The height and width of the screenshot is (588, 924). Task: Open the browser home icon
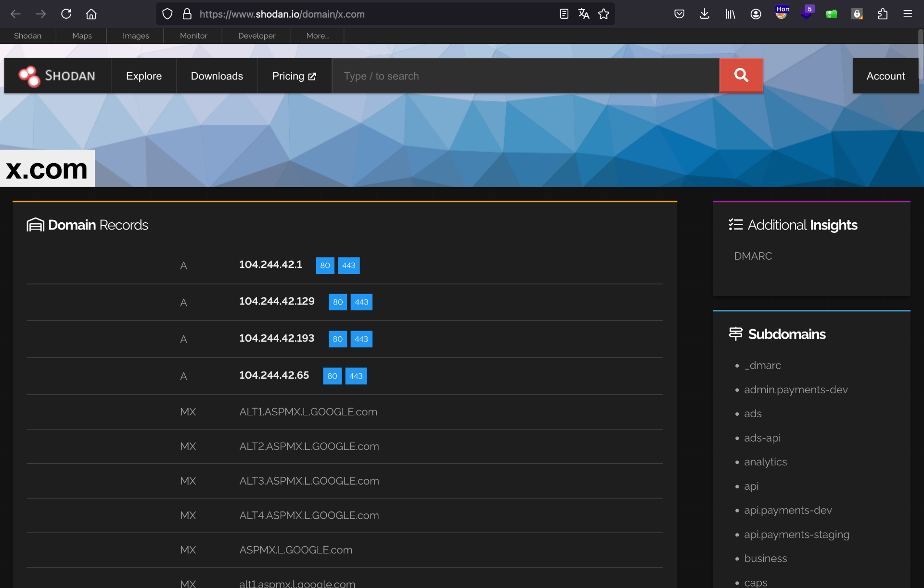[x=91, y=14]
